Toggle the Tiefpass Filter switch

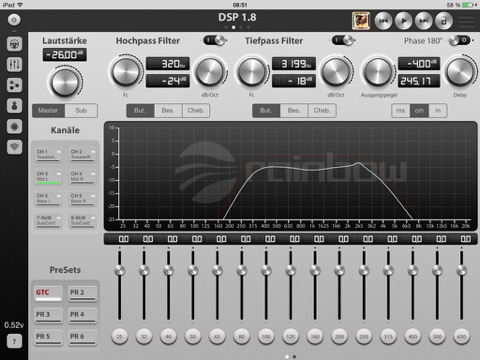point(343,40)
